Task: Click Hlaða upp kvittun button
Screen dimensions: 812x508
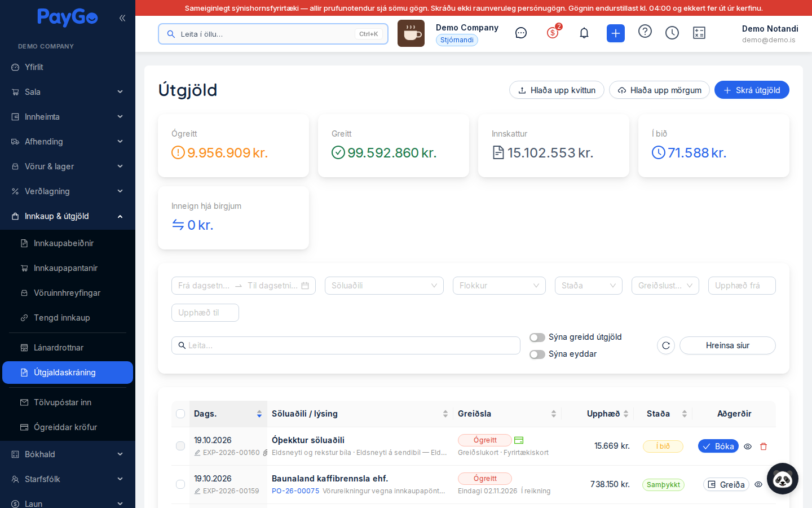Action: (x=557, y=90)
